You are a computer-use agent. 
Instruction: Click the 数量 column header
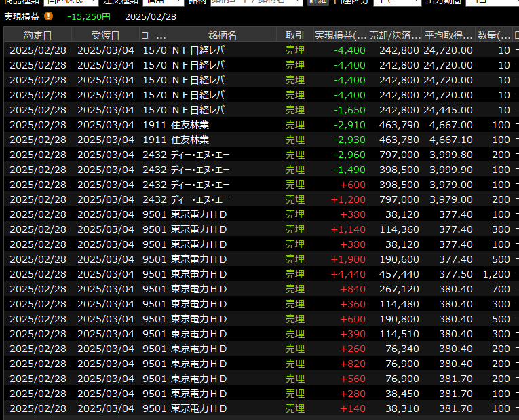495,35
